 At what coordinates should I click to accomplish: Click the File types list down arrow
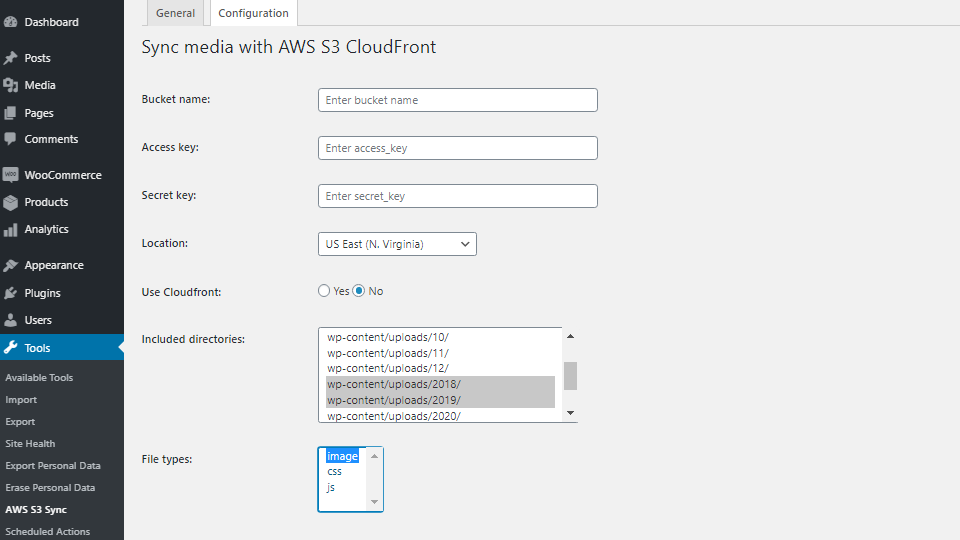click(x=374, y=502)
